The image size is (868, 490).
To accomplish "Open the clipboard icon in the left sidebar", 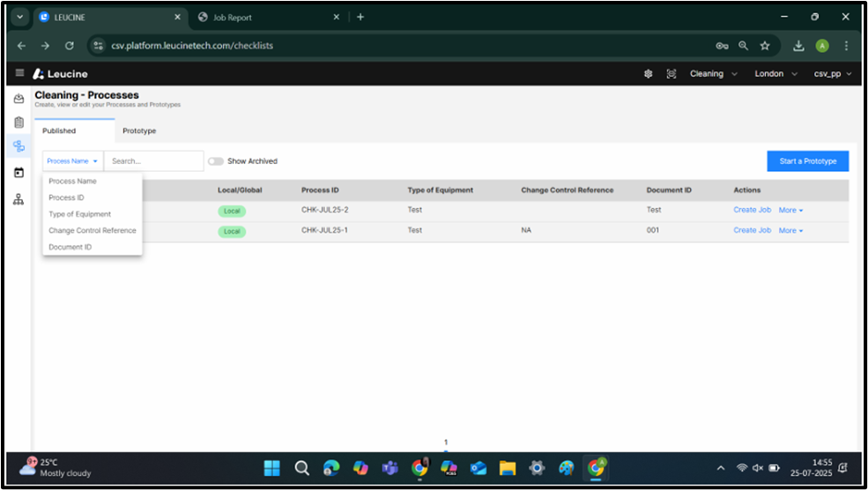I will pyautogui.click(x=19, y=122).
